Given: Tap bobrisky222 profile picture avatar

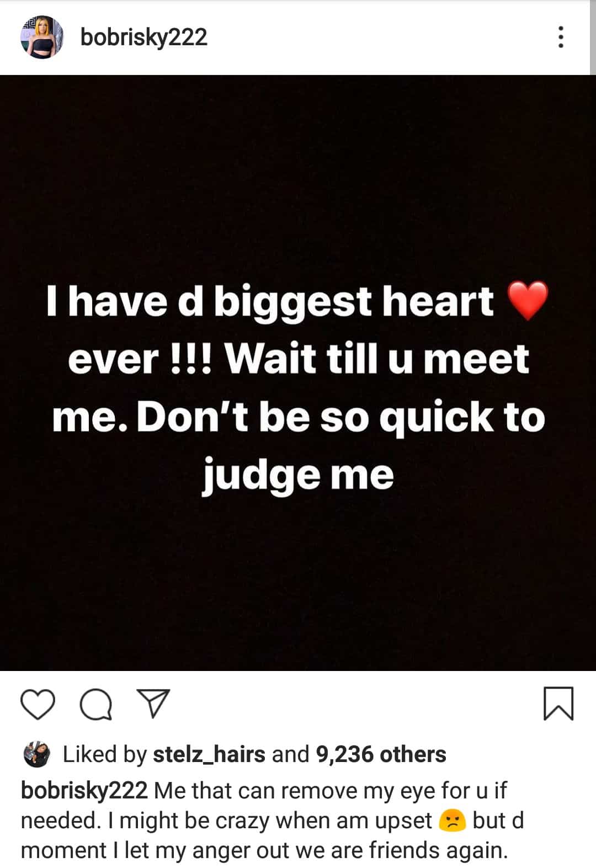Looking at the screenshot, I should click(42, 37).
